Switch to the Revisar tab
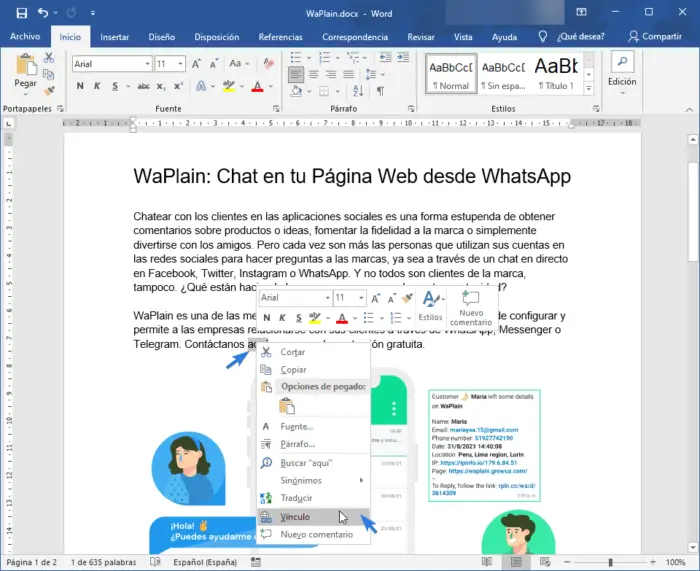This screenshot has height=571, width=700. tap(421, 37)
